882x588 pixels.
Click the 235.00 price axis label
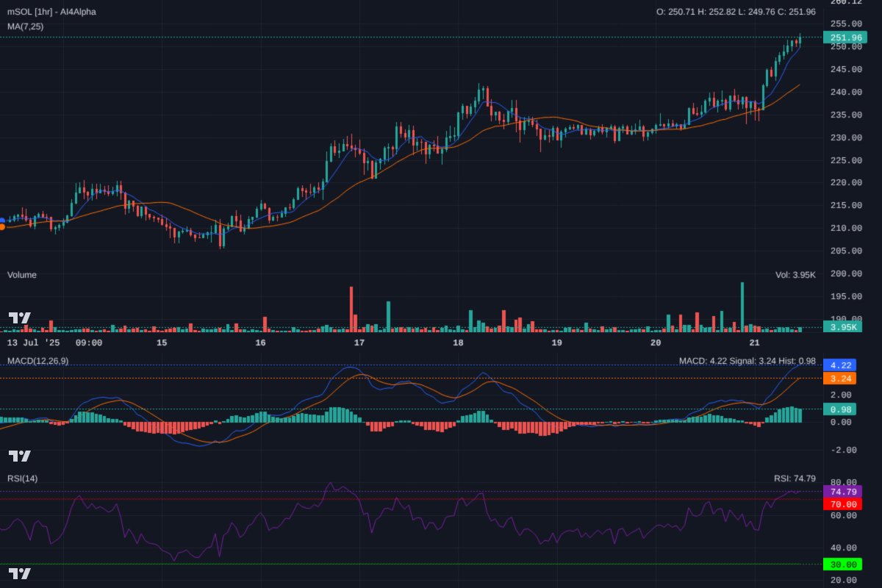(846, 115)
